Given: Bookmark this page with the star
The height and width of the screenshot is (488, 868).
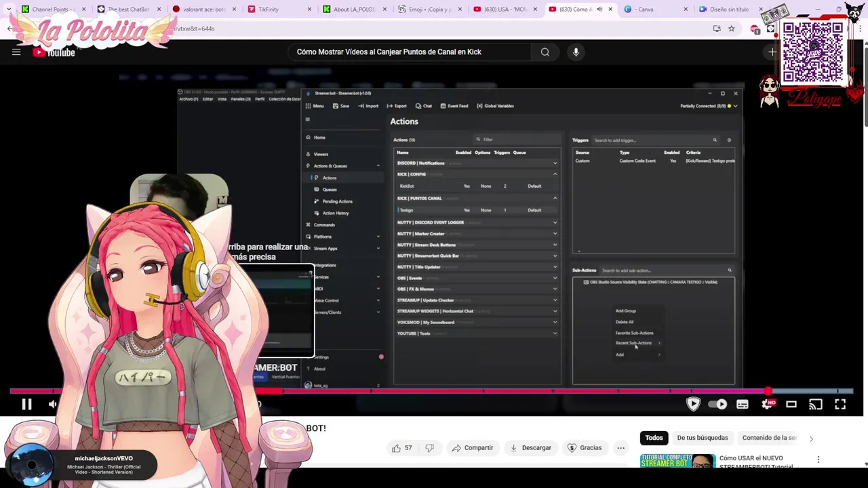Looking at the screenshot, I should [x=731, y=28].
